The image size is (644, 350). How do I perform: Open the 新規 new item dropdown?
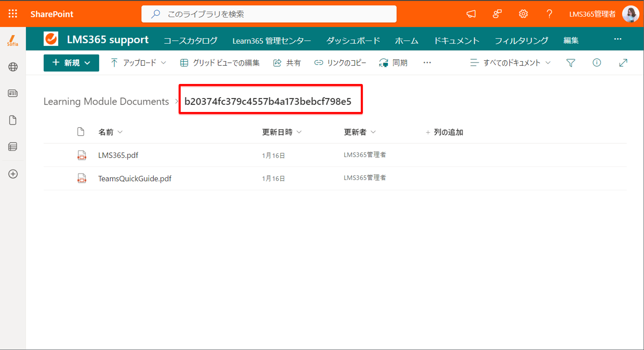(x=71, y=63)
